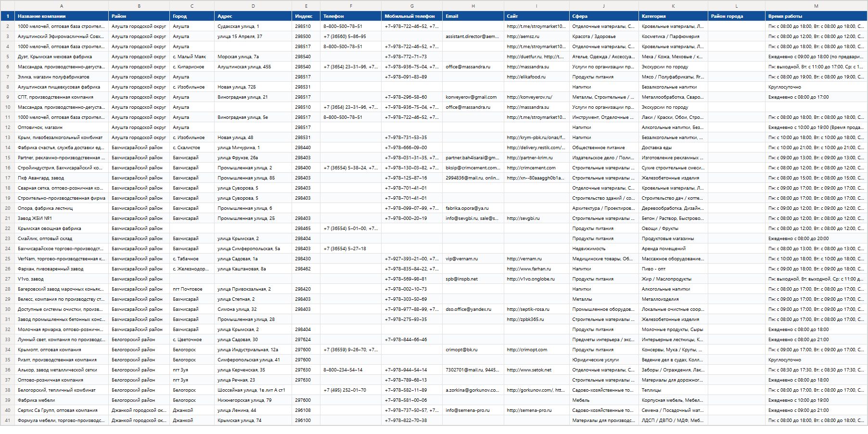Screen dimensions: 868x434
Task: Select the email cell "spb@inspb.net"
Action: (x=473, y=279)
